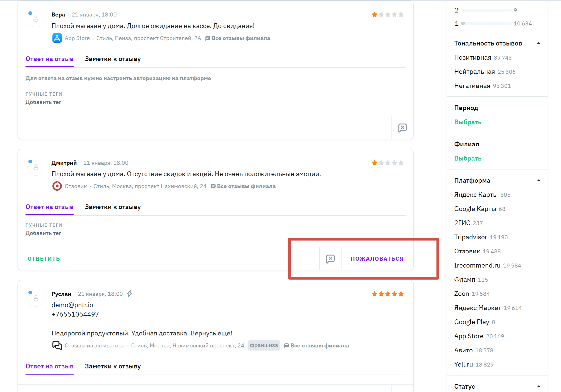The image size is (561, 392).
Task: Switch to Заметки к отзыву in Dmitry's review
Action: [x=113, y=207]
